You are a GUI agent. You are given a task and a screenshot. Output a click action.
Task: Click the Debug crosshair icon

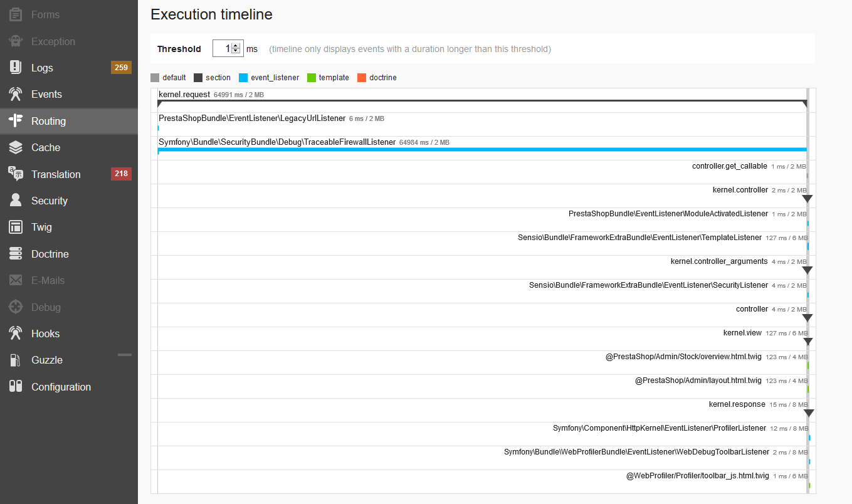click(x=16, y=307)
